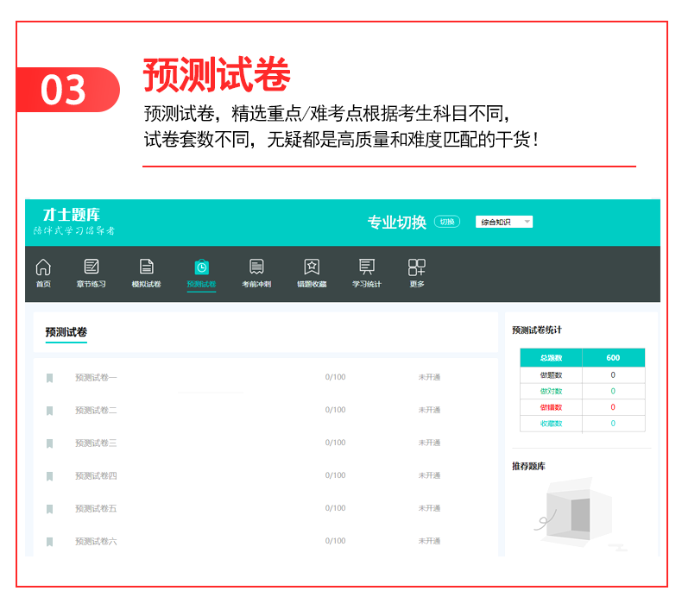This screenshot has width=682, height=616.
Task: Select the 预测试卷 section tab heading
Action: 66,332
